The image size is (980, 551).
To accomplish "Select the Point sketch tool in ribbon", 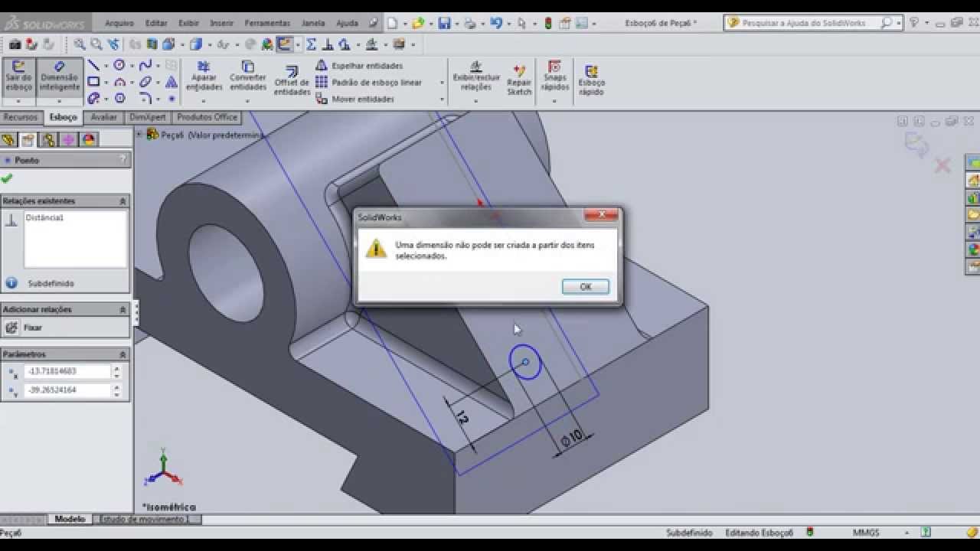I will pyautogui.click(x=171, y=99).
